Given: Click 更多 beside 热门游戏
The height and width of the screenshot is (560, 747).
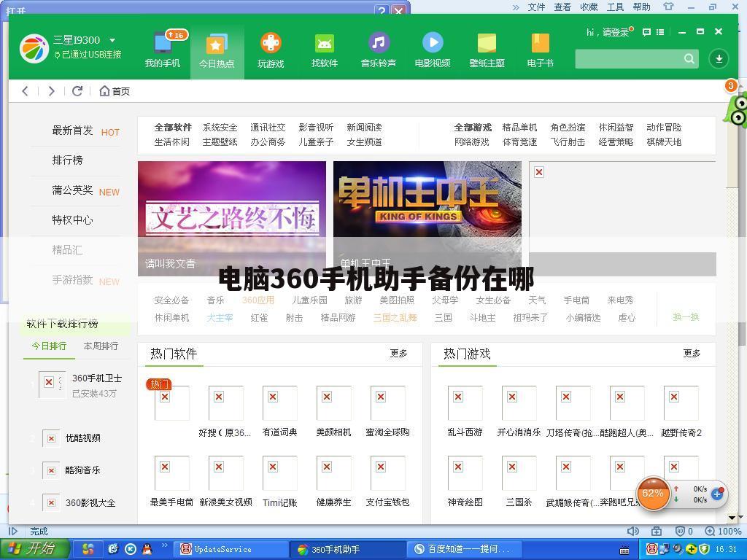Looking at the screenshot, I should [x=692, y=354].
